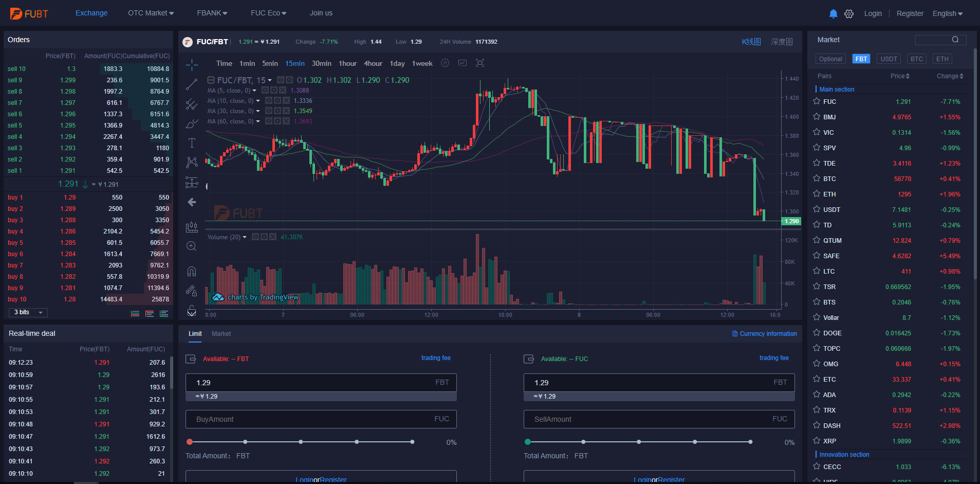Open MA 60 indicator settings gear

tap(278, 121)
